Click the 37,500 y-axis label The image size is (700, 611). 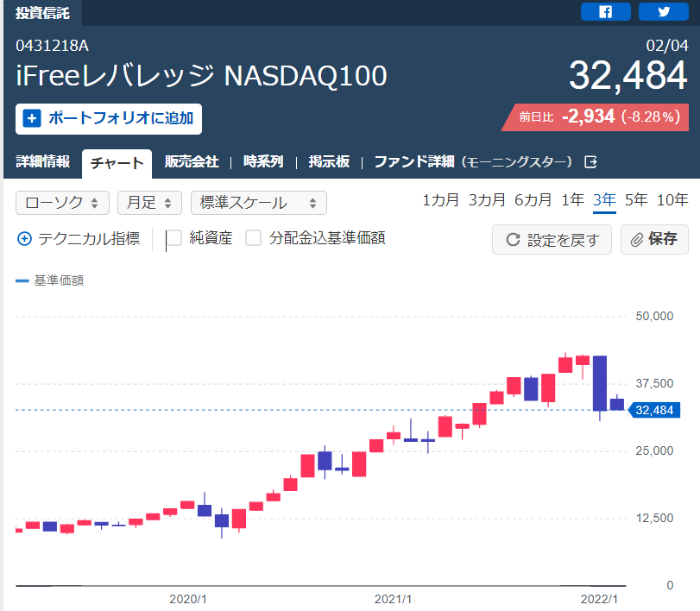tap(654, 383)
